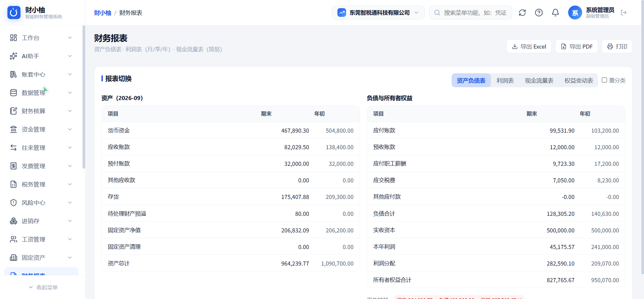Expand the AI助手 menu chevron

tap(70, 56)
